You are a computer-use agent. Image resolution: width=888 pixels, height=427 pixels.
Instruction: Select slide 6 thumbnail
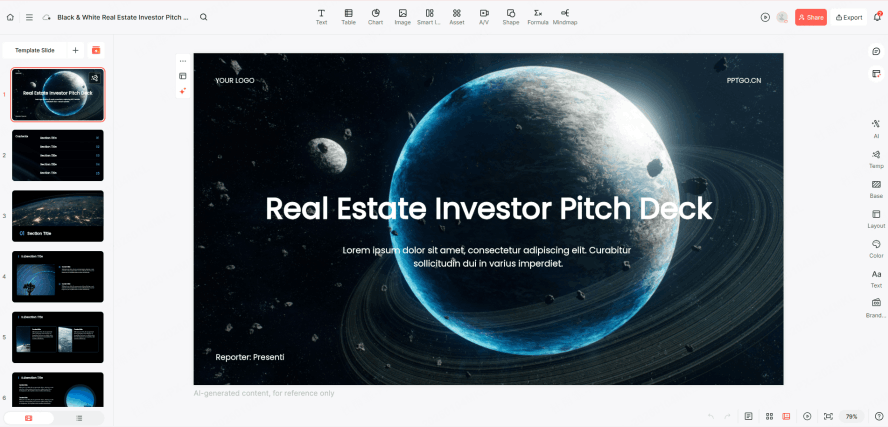(58, 389)
